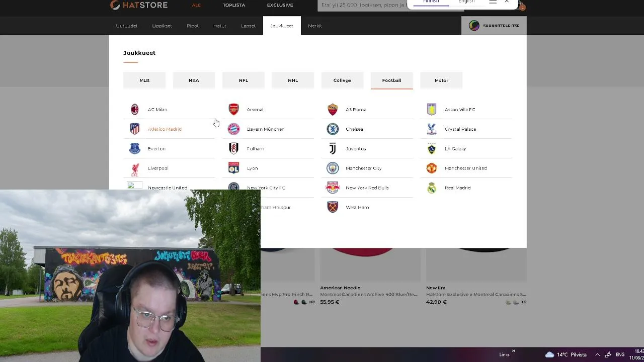Open the Joukkueet navigation menu

[x=282, y=26]
